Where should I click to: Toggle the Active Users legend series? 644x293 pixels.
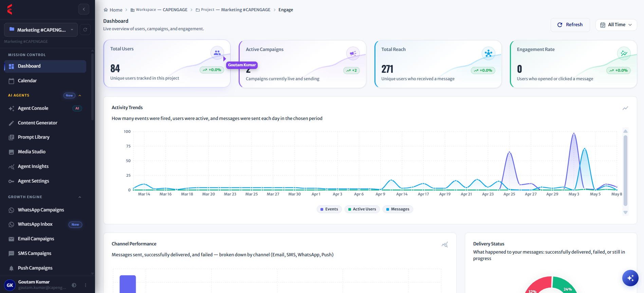(362, 209)
